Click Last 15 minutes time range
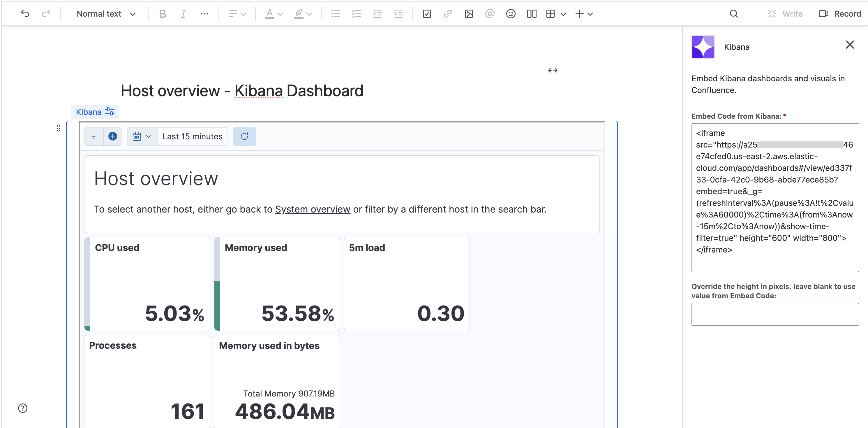The height and width of the screenshot is (428, 868). point(193,136)
